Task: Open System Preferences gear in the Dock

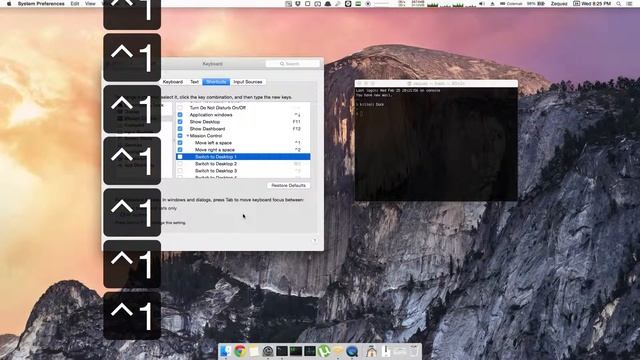Action: pyautogui.click(x=268, y=351)
